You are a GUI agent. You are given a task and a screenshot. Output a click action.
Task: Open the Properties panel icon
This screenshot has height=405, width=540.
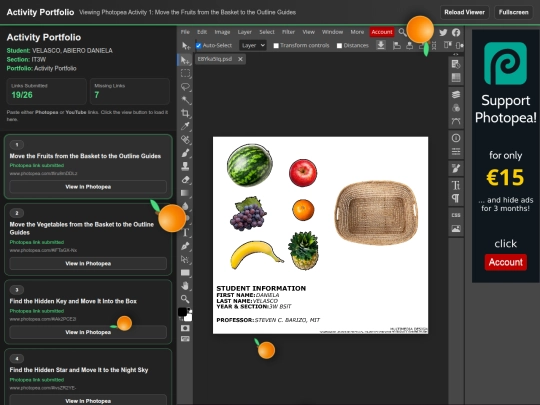click(x=456, y=152)
